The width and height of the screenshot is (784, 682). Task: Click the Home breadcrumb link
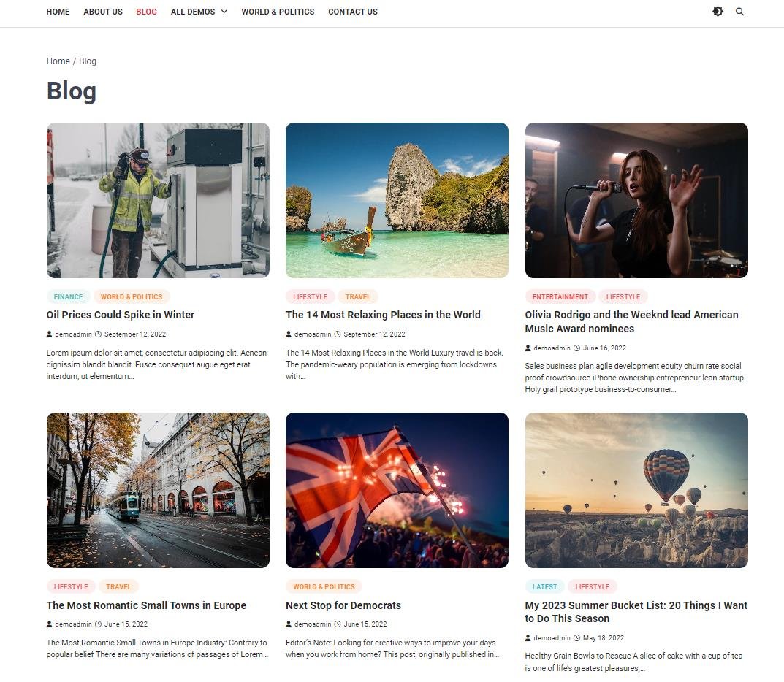click(58, 61)
